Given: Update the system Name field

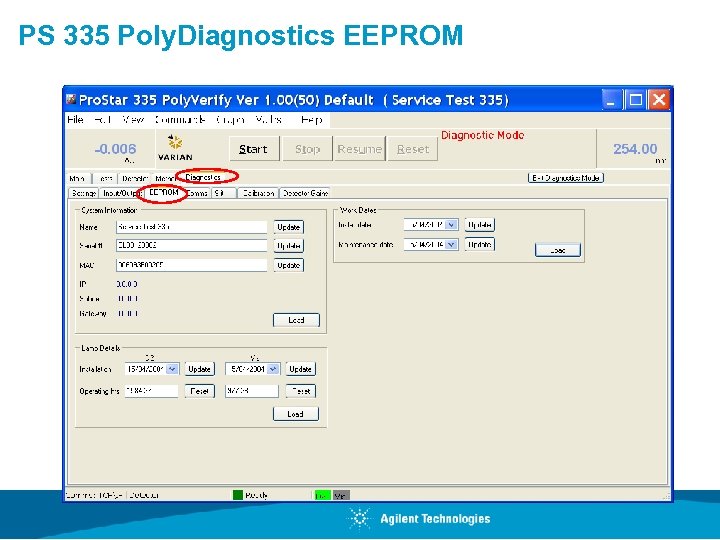Looking at the screenshot, I should [x=288, y=227].
